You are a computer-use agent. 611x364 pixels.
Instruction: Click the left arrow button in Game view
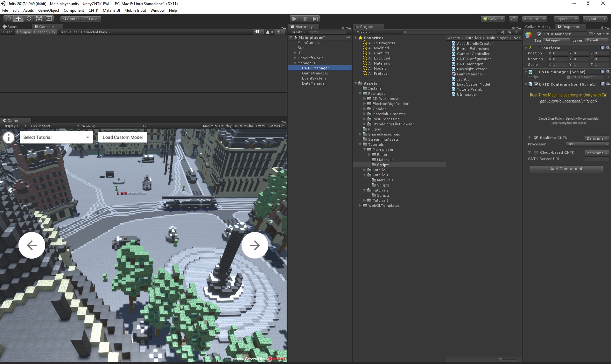tap(32, 245)
